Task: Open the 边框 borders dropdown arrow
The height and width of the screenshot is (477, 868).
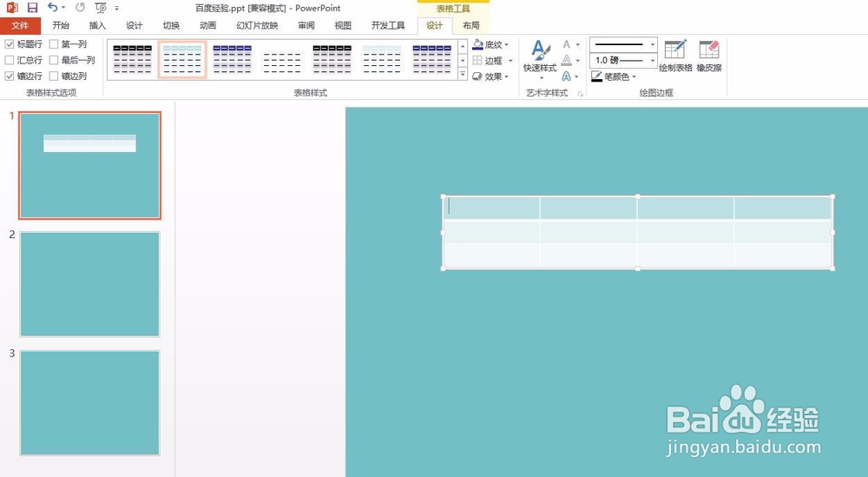Action: (510, 61)
